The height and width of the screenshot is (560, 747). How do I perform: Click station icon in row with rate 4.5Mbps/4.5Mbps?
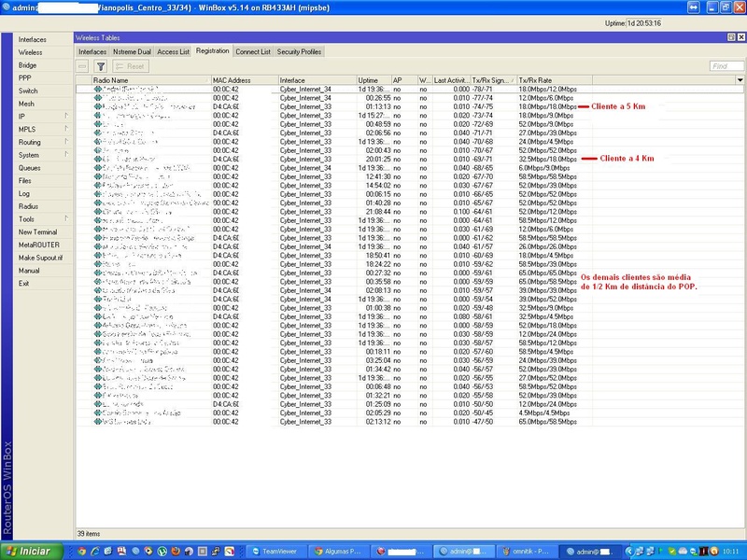click(98, 413)
